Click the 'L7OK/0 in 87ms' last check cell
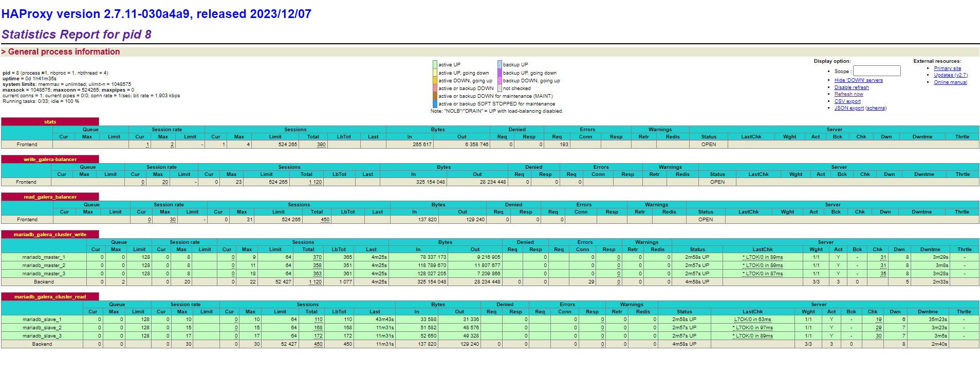 (763, 274)
